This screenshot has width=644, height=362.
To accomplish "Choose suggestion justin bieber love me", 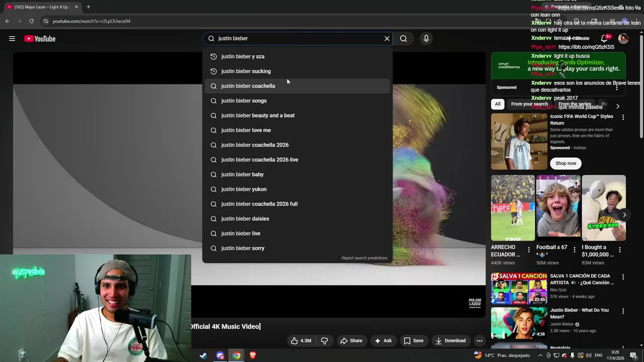I will click(x=297, y=130).
